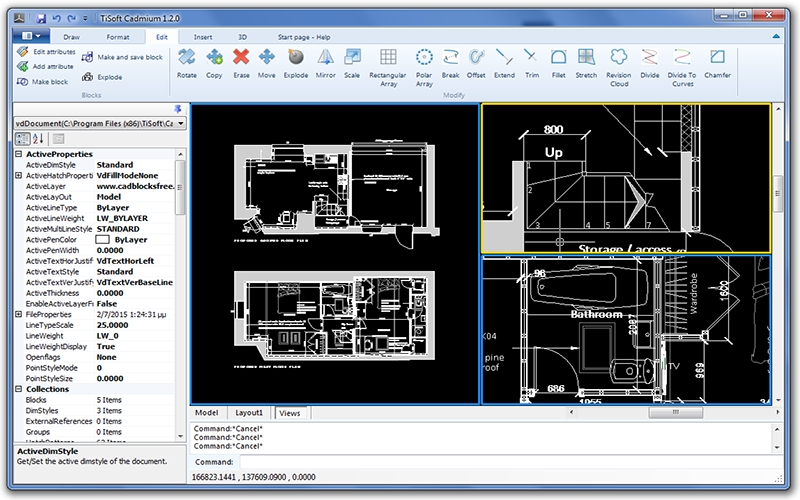This screenshot has height=500, width=800.
Task: Click the ActivePenColor ByLayer swatch
Action: click(x=103, y=240)
